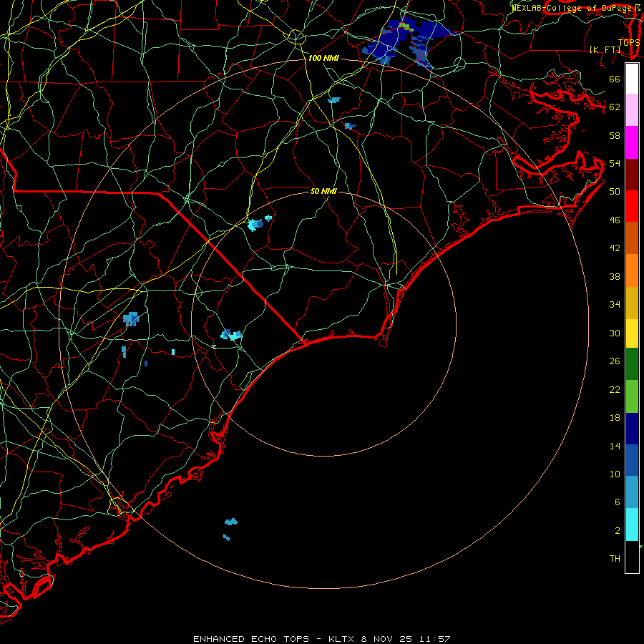Click the white swatch in the echo tops scale

pyautogui.click(x=632, y=79)
